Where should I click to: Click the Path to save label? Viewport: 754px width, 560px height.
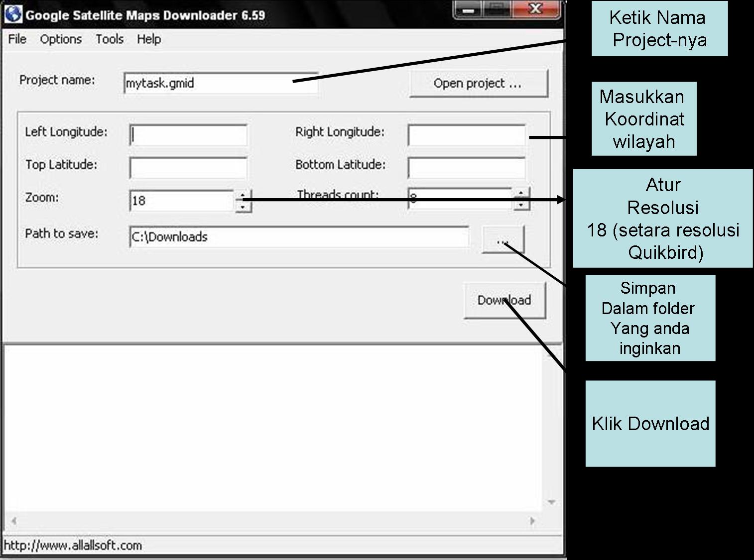click(61, 233)
